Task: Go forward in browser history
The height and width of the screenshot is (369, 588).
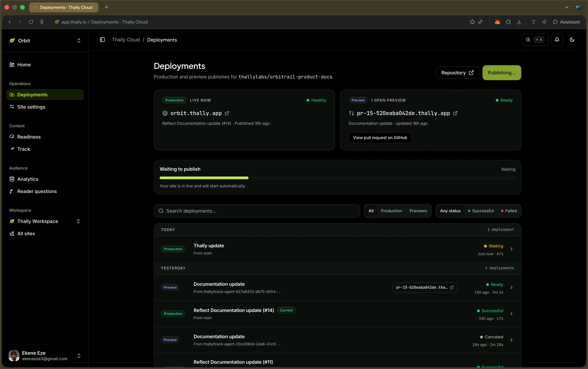Action: [x=20, y=22]
